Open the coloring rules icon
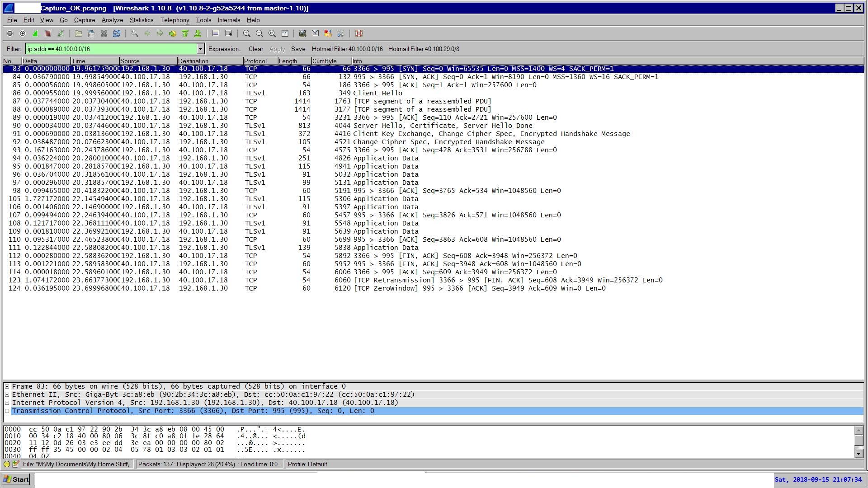The height and width of the screenshot is (488, 868). (328, 33)
